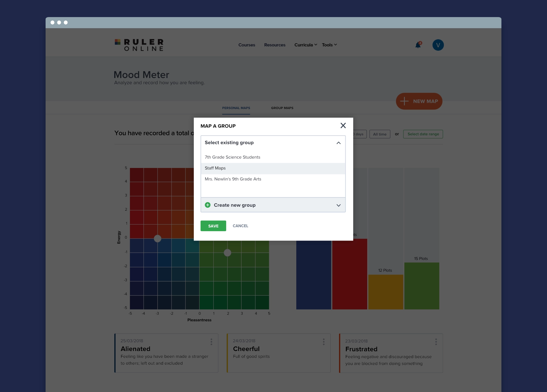Open the Frustrated mood entry card
The image size is (547, 392).
[x=391, y=353]
